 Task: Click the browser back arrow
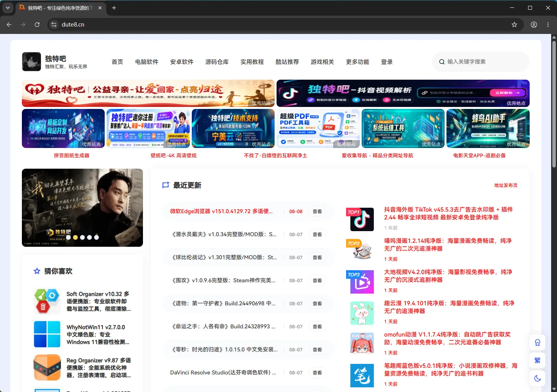coord(9,25)
